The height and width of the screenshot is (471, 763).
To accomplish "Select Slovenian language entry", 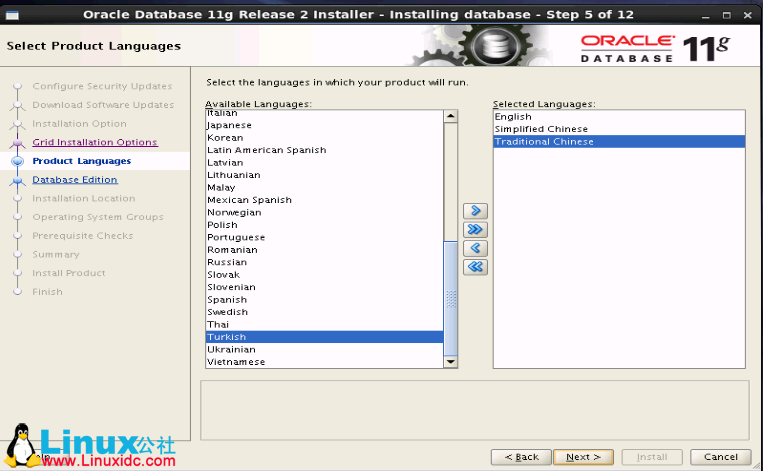I will [x=325, y=287].
